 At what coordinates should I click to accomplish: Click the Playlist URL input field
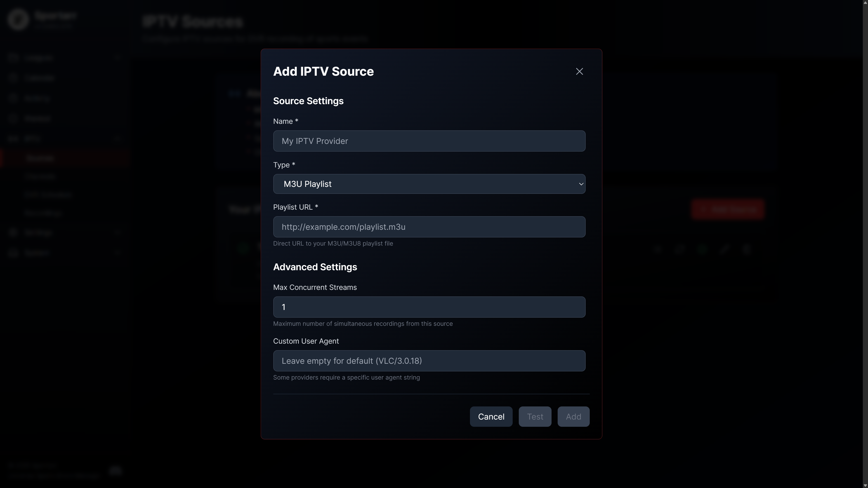point(429,227)
